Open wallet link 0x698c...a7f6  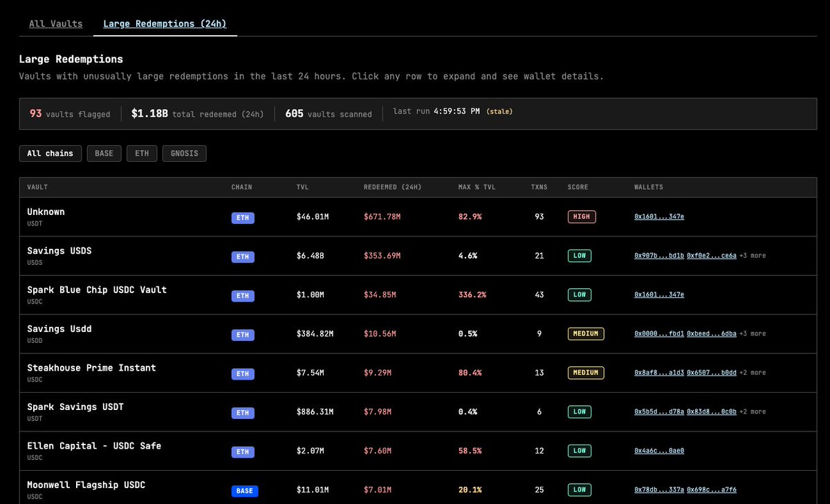pos(712,489)
